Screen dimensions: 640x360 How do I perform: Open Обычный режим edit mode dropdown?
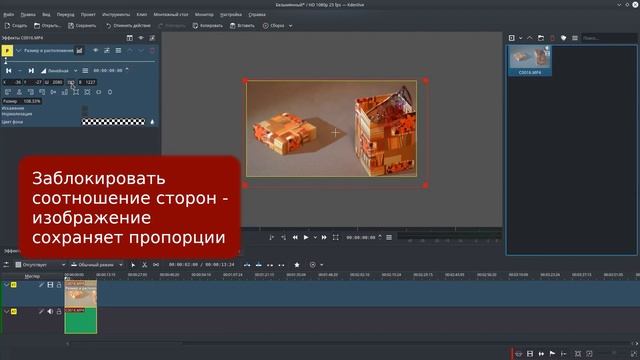coord(96,265)
